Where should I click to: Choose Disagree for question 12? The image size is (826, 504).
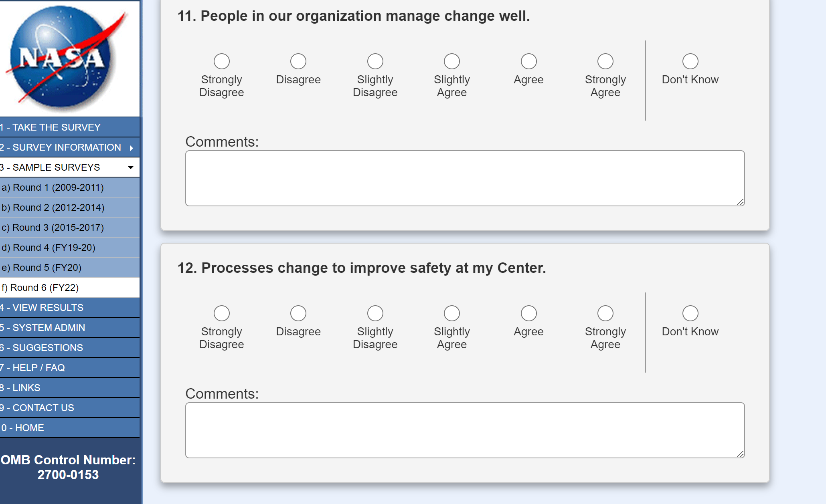pos(298,313)
